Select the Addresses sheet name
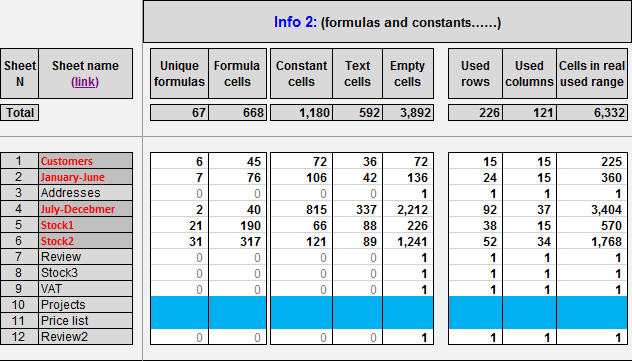The width and height of the screenshot is (632, 361). 70,193
